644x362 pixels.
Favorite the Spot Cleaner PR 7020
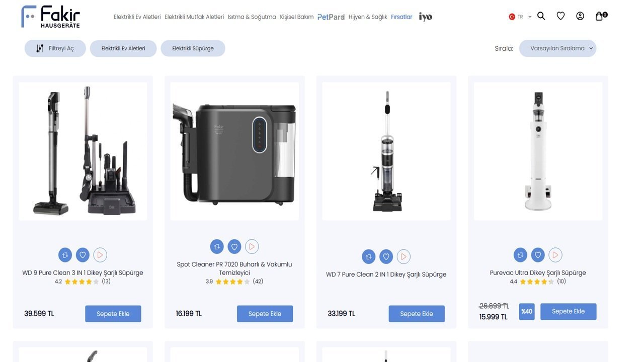click(x=234, y=247)
